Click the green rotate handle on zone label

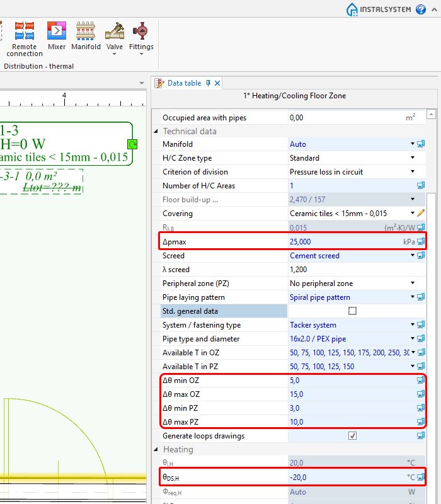132,144
